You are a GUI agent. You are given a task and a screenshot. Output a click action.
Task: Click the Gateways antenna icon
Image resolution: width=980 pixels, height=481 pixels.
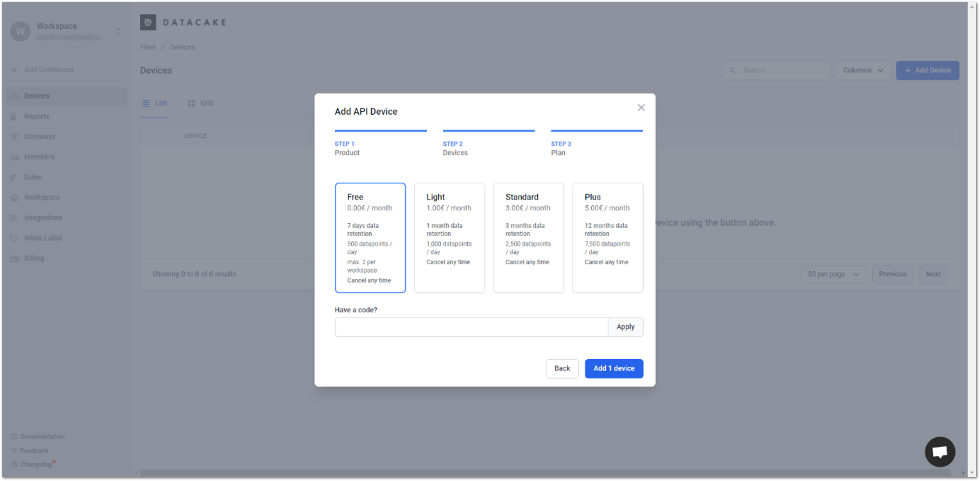15,137
